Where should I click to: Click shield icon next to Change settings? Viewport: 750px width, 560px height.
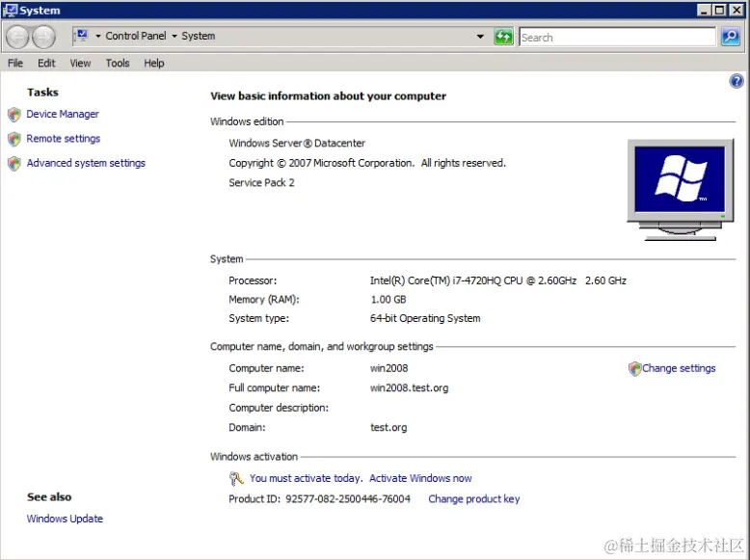634,369
